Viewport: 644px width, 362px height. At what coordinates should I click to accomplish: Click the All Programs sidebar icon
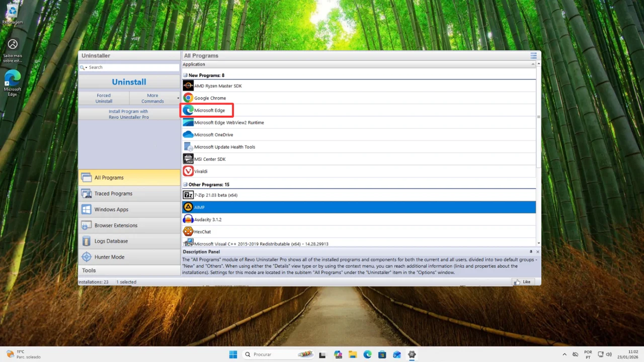(x=87, y=177)
